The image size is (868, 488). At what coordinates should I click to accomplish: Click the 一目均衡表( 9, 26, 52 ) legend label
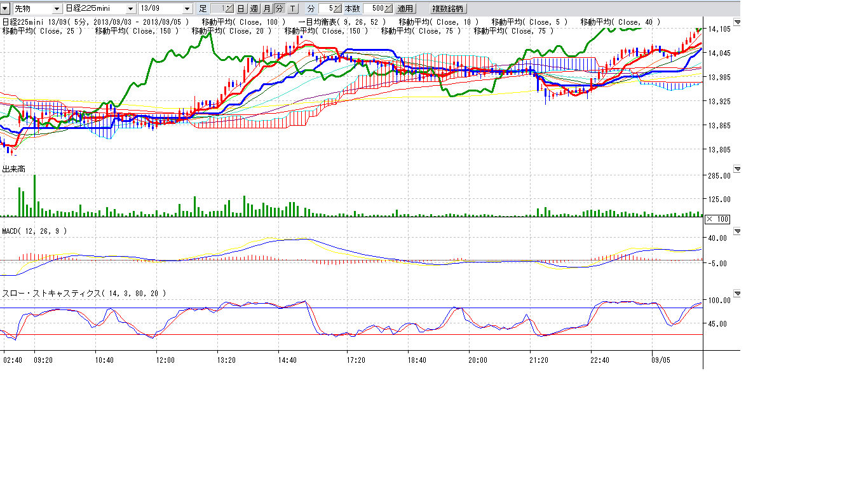[x=341, y=22]
